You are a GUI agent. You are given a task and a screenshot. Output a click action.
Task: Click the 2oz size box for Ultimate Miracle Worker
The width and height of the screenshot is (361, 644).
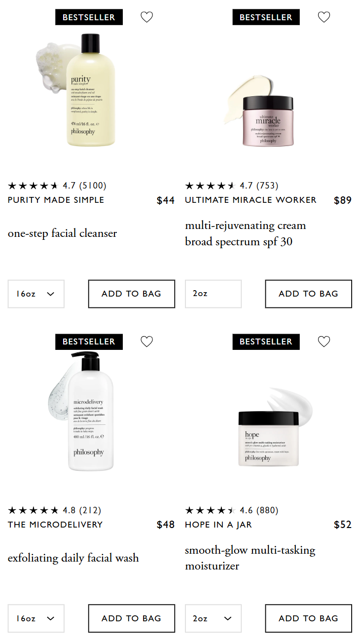point(213,294)
